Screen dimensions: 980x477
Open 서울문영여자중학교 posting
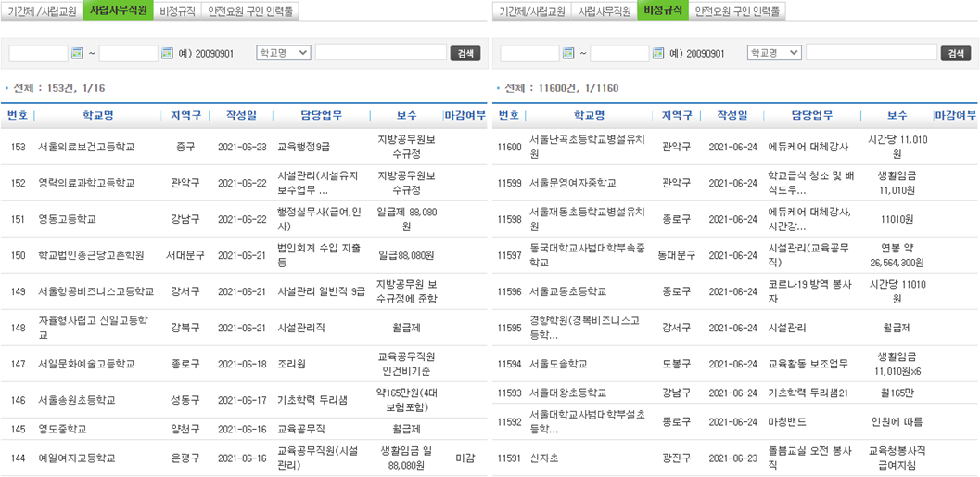[x=572, y=183]
